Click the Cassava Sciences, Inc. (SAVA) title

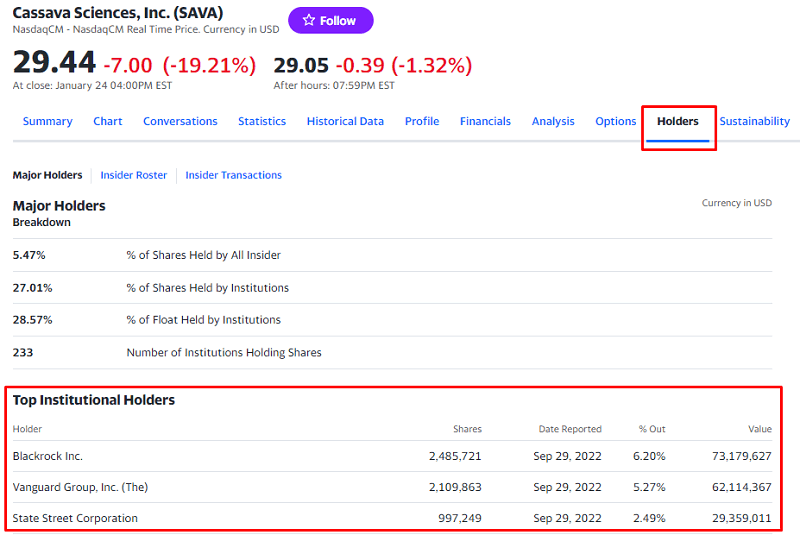(118, 13)
